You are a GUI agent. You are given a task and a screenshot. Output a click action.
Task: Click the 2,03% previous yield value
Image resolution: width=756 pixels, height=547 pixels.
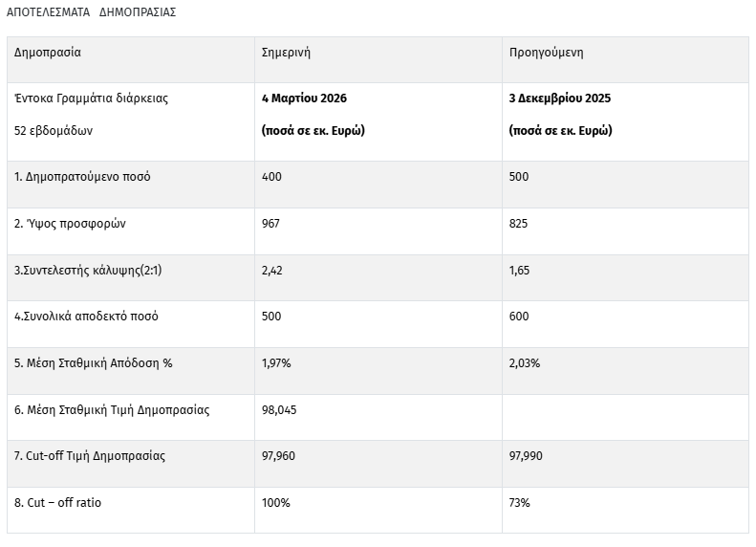click(525, 363)
